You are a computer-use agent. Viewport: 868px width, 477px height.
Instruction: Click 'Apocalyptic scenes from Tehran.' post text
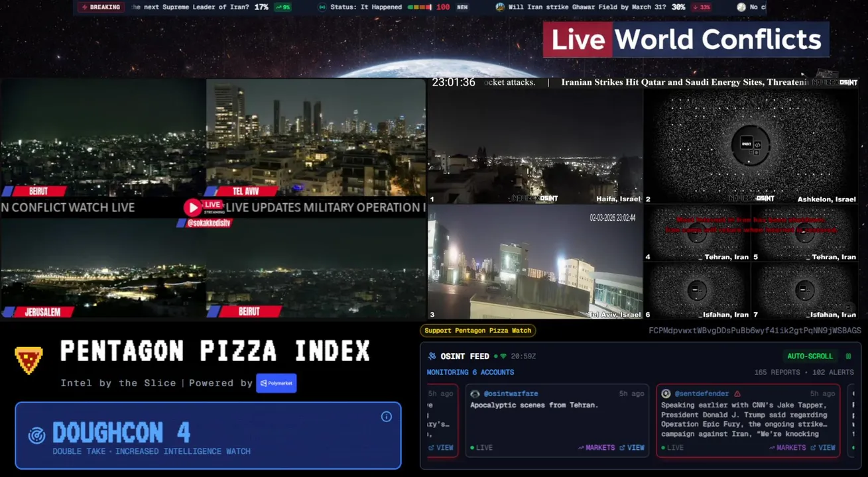[534, 405]
